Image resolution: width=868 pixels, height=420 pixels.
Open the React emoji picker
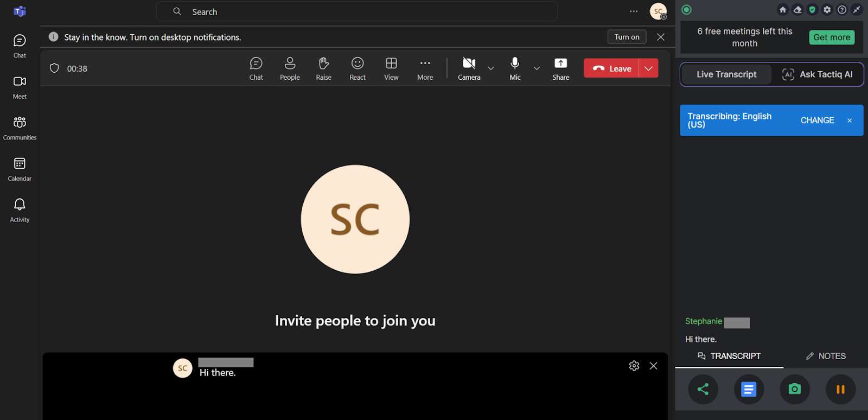(x=358, y=68)
